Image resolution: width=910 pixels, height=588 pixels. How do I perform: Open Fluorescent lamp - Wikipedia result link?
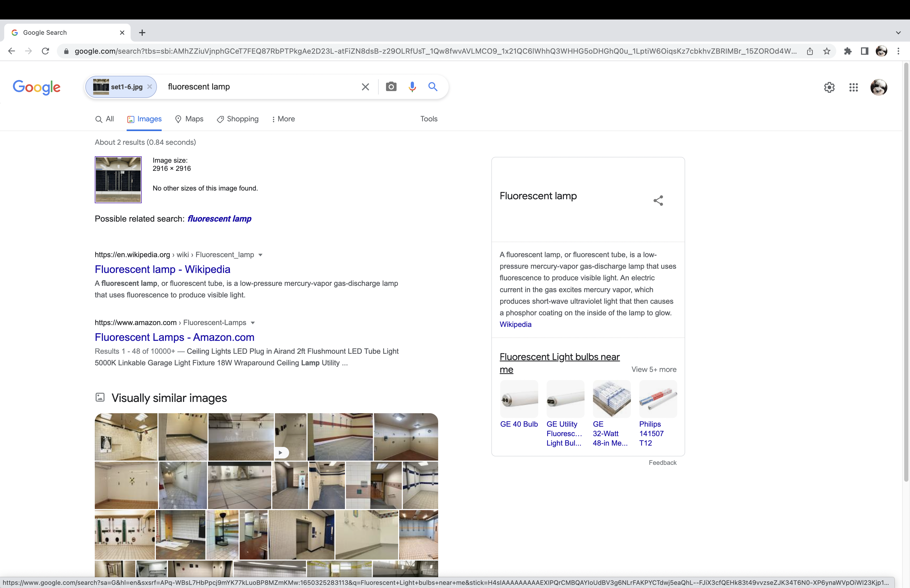[162, 269]
